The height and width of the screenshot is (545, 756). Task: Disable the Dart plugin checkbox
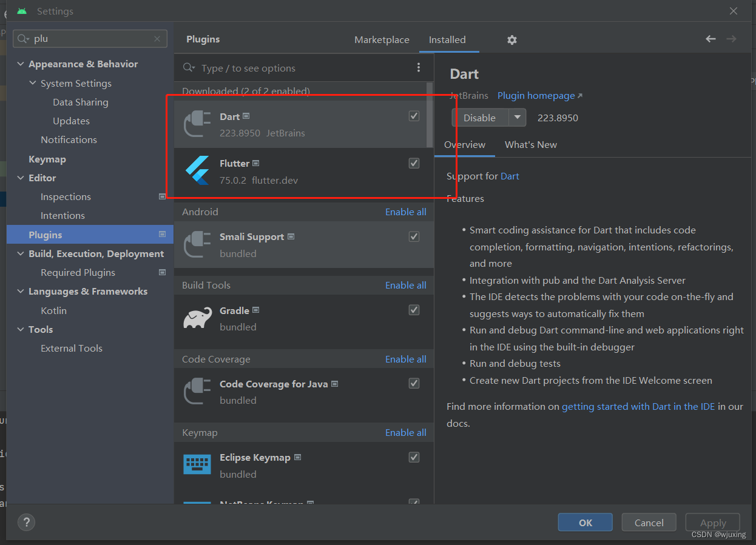(x=414, y=116)
